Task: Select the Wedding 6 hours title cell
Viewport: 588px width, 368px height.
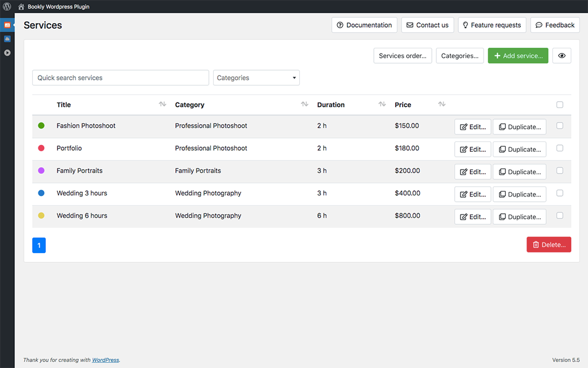Action: [82, 216]
